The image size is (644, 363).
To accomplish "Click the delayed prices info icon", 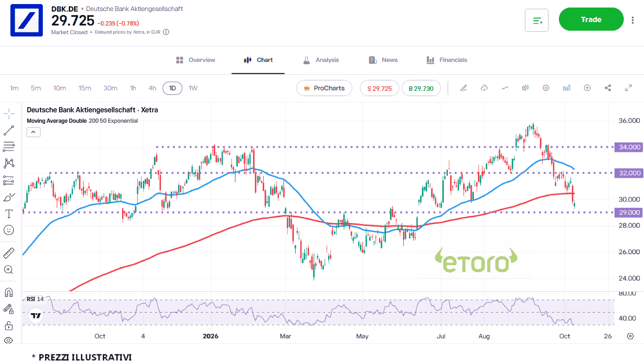I will (x=166, y=32).
